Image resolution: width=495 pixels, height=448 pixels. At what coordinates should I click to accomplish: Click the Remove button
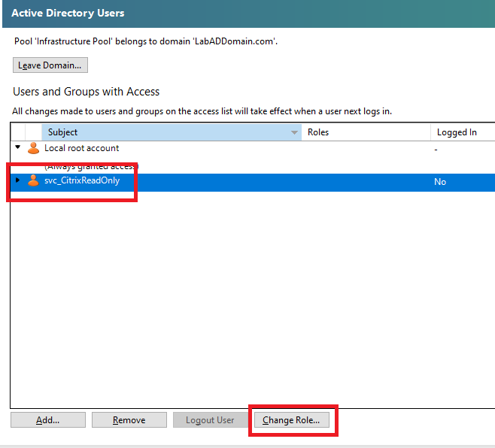pos(129,420)
